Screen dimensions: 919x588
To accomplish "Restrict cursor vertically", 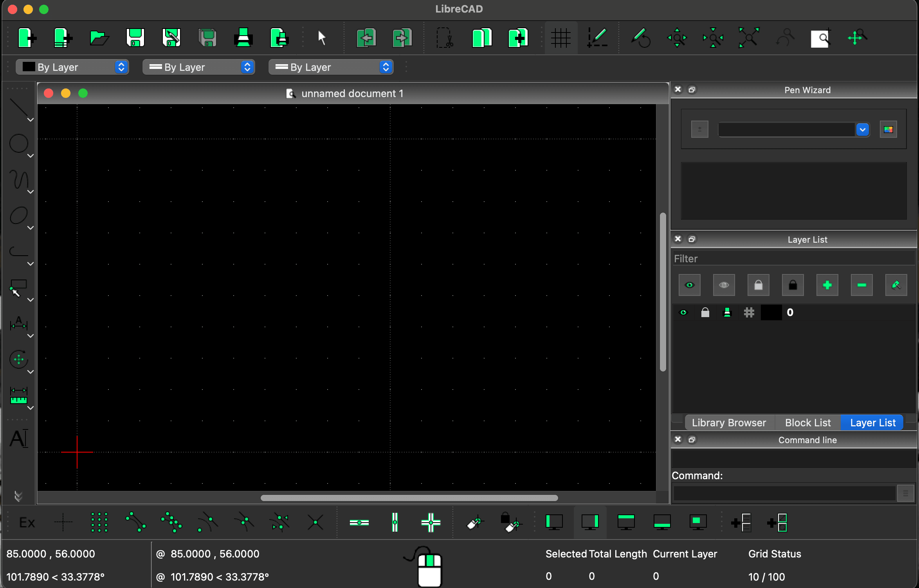I will [395, 523].
